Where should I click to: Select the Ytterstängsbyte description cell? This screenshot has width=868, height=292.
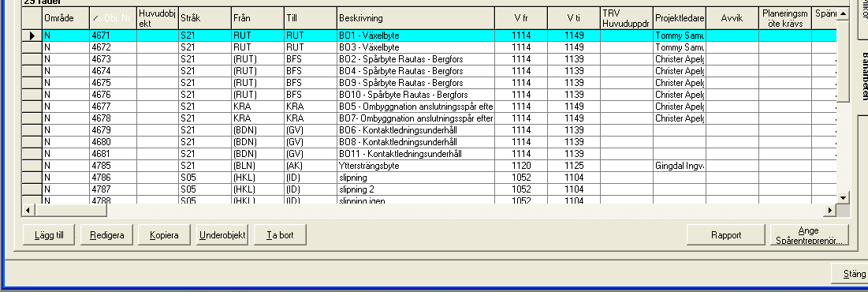(x=415, y=166)
